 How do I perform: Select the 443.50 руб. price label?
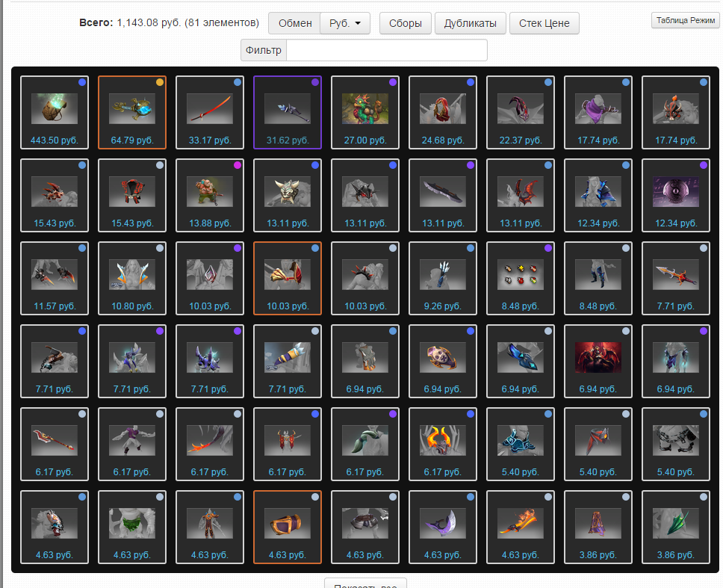(55, 140)
